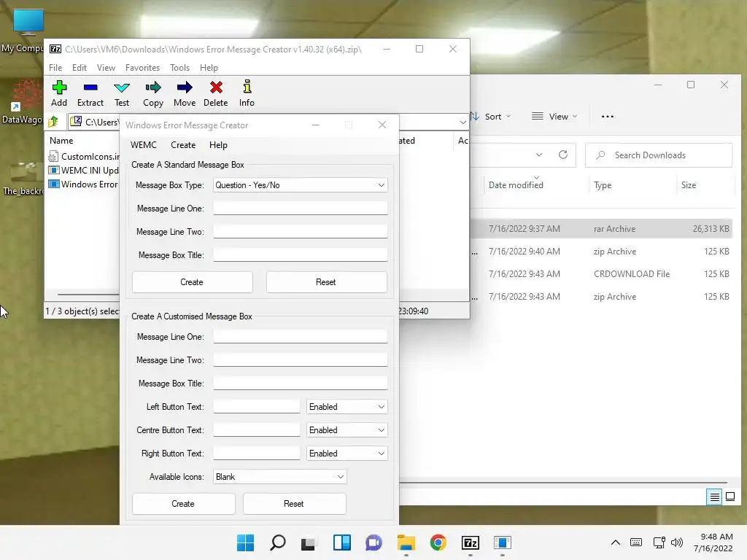Click the Name column header in 7-Zip

(61, 141)
